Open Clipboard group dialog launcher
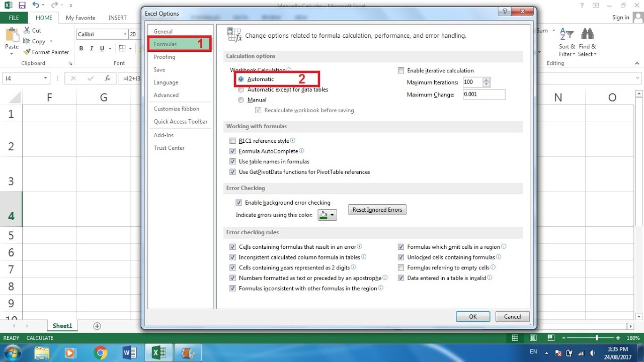 [x=70, y=63]
